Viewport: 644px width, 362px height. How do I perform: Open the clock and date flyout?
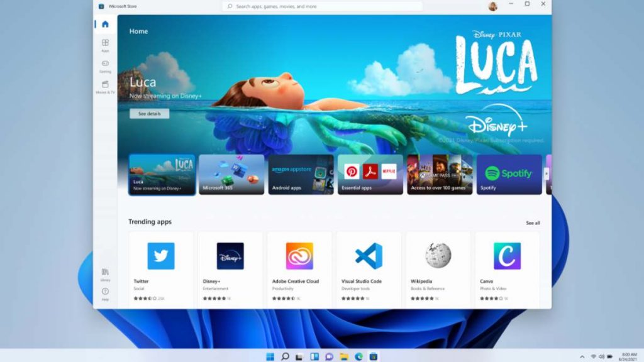(x=628, y=357)
